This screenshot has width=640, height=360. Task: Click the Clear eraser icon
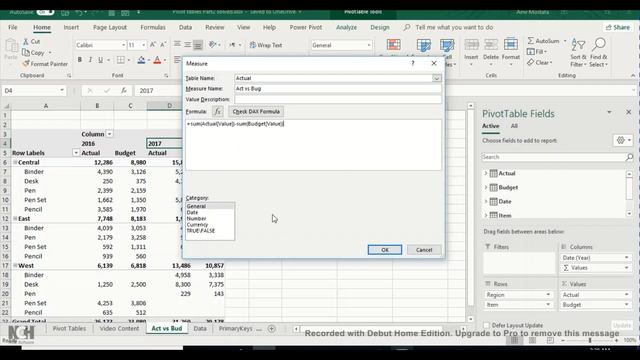(x=531, y=62)
